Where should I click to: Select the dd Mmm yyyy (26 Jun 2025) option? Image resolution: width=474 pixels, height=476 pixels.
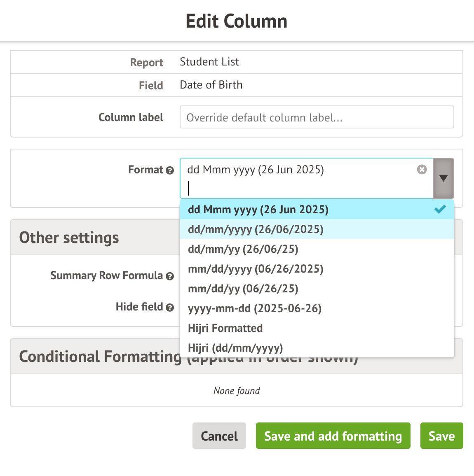click(258, 210)
